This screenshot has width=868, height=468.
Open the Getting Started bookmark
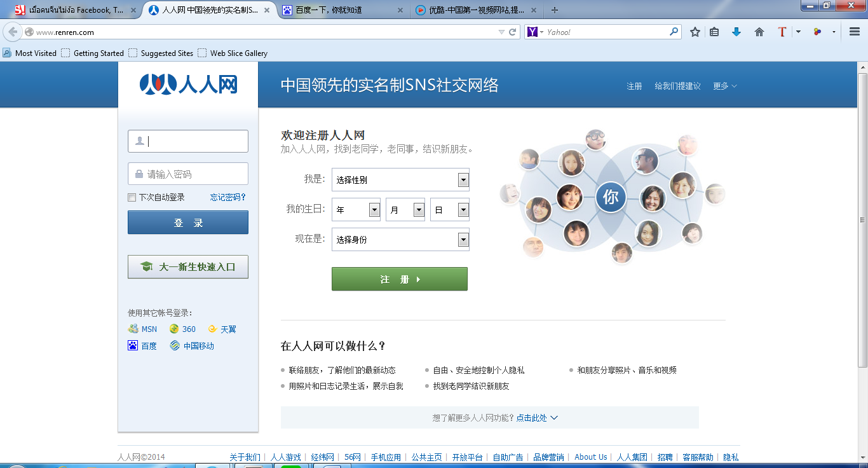93,53
